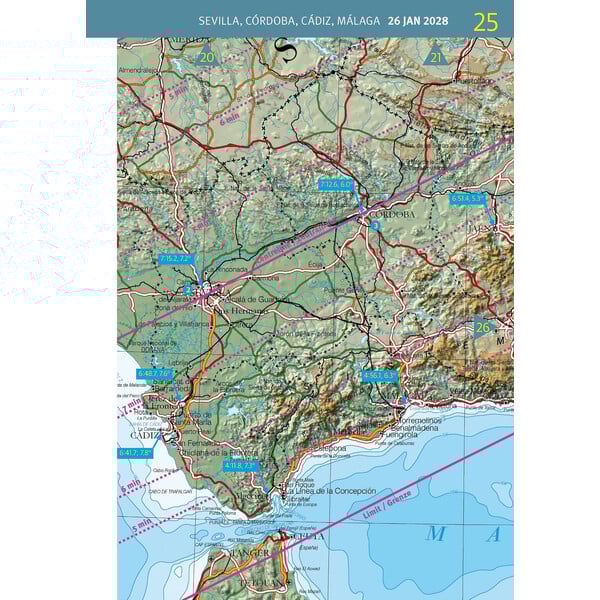
Task: Select the 7:15.2, 7.2° data label
Action: [x=175, y=259]
